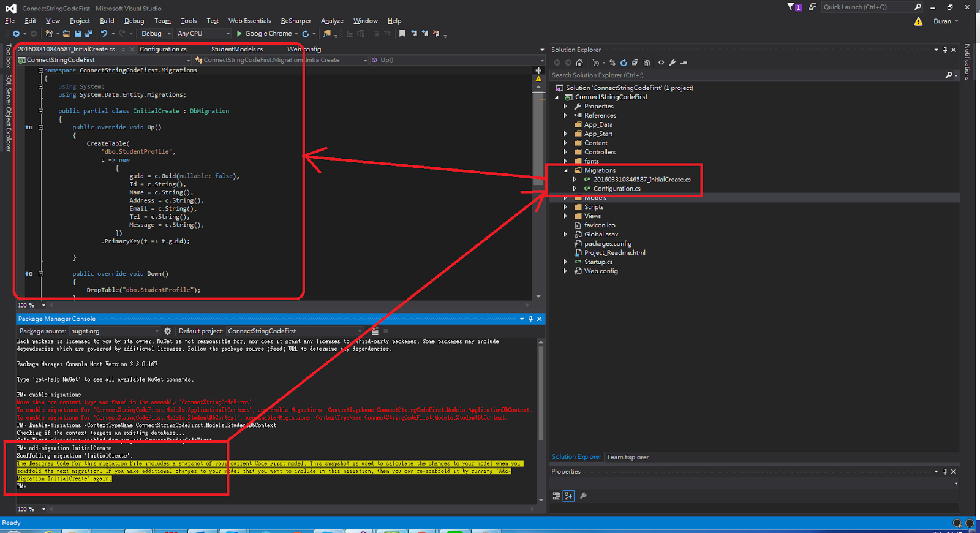Toggle auto-hide pin on Properties panel

(x=945, y=471)
